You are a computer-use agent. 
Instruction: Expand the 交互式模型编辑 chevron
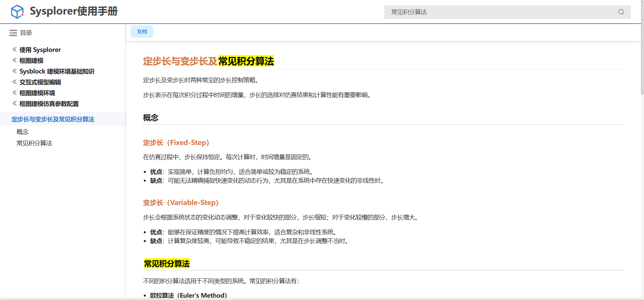tap(15, 82)
